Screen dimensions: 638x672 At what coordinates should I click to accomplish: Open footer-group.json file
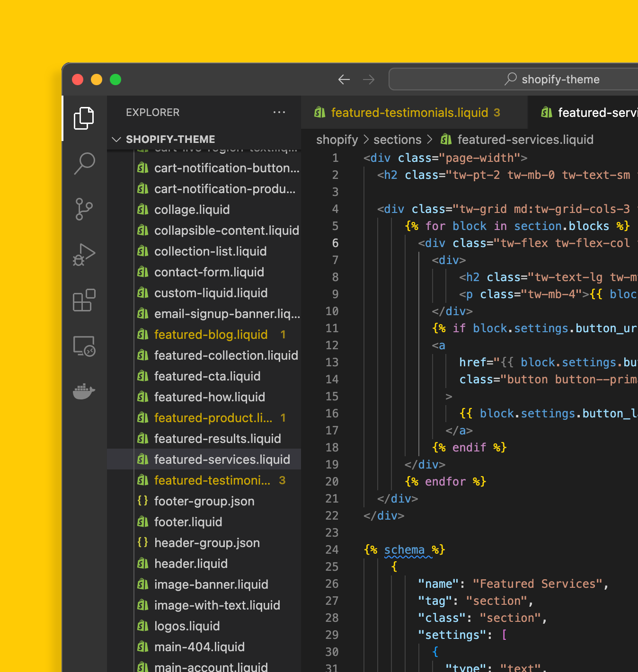[x=204, y=501]
